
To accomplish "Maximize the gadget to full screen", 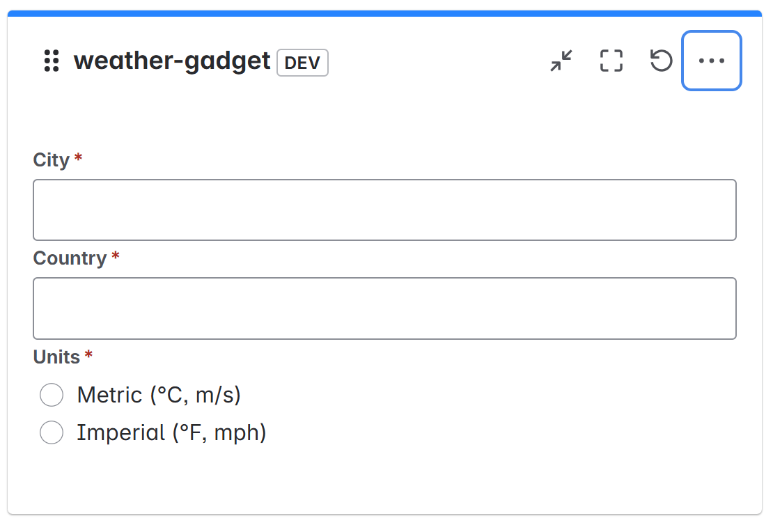I will (611, 61).
